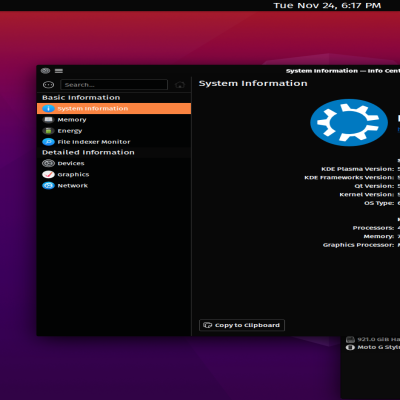Click the blue Network icon in sidebar
The width and height of the screenshot is (400, 400).
pos(48,186)
